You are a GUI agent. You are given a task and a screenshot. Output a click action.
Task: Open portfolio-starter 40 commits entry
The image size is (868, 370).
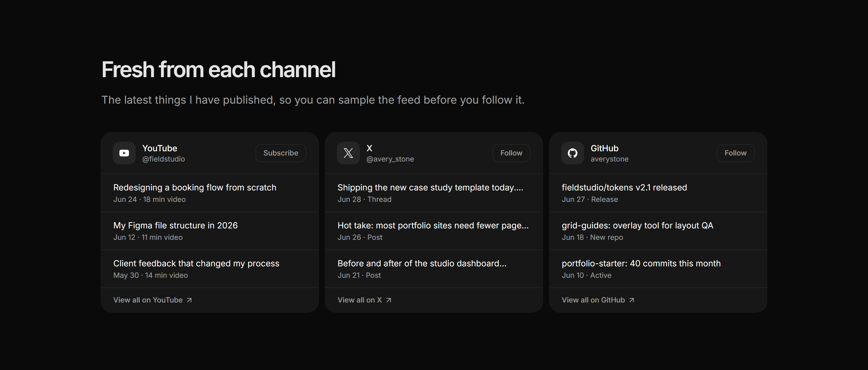coord(658,269)
